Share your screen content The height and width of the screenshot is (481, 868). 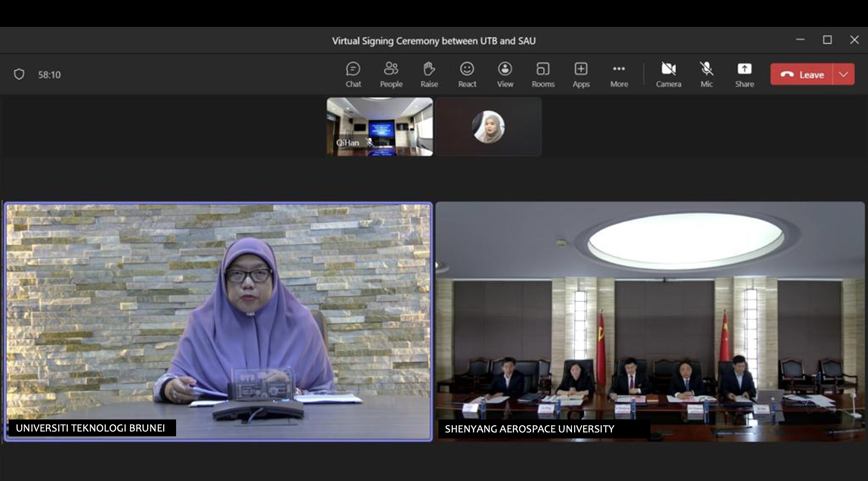click(744, 75)
